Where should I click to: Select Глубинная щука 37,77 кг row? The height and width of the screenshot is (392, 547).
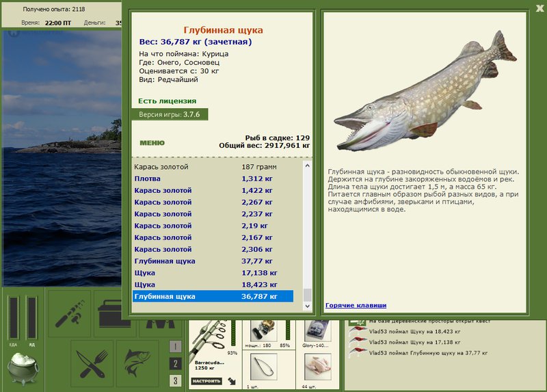213,261
